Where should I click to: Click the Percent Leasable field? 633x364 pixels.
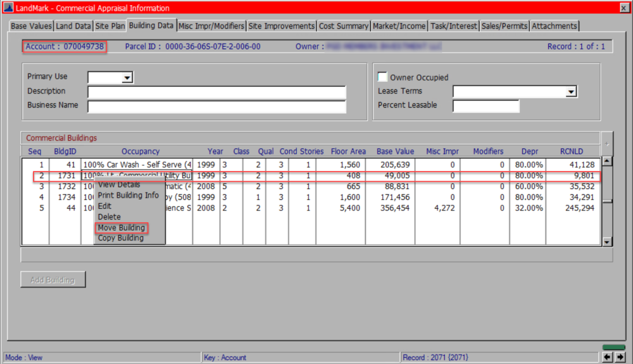tap(486, 106)
